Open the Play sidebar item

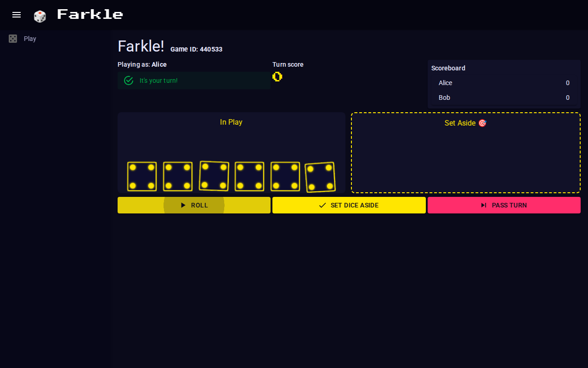pyautogui.click(x=55, y=39)
